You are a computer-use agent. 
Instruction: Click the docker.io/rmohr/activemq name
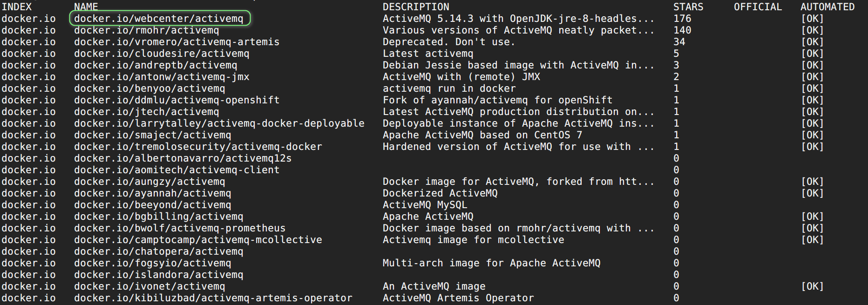(147, 30)
